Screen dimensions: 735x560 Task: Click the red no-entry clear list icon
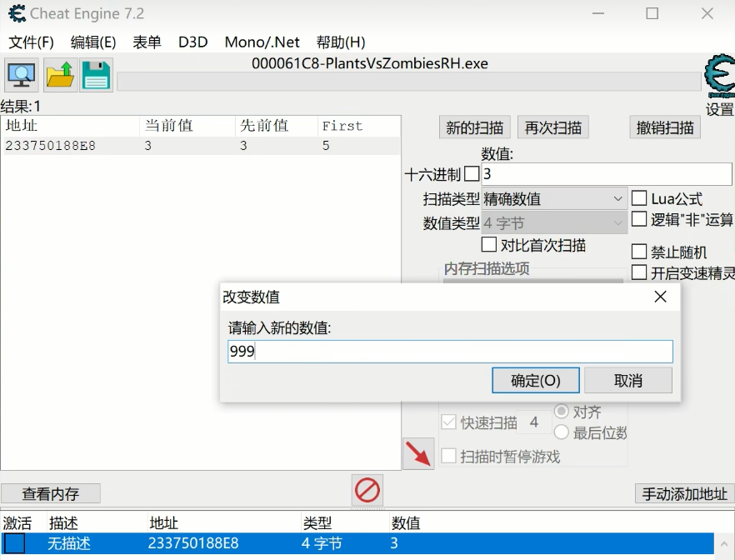point(367,490)
